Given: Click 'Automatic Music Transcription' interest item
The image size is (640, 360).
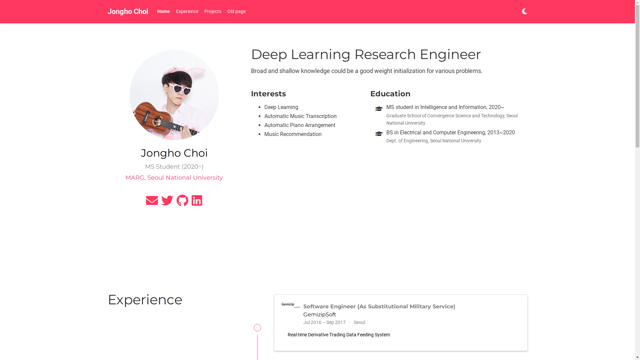Looking at the screenshot, I should click(x=300, y=116).
